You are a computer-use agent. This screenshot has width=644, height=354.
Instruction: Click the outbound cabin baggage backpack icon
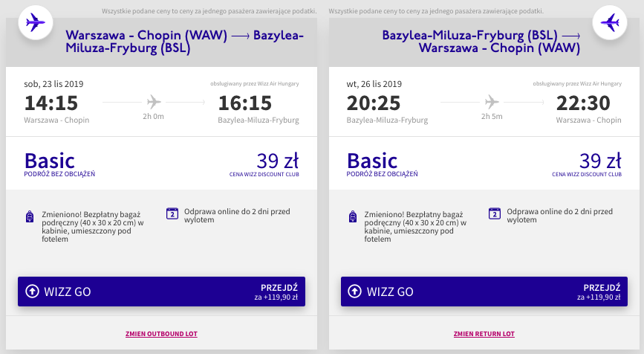tap(30, 216)
